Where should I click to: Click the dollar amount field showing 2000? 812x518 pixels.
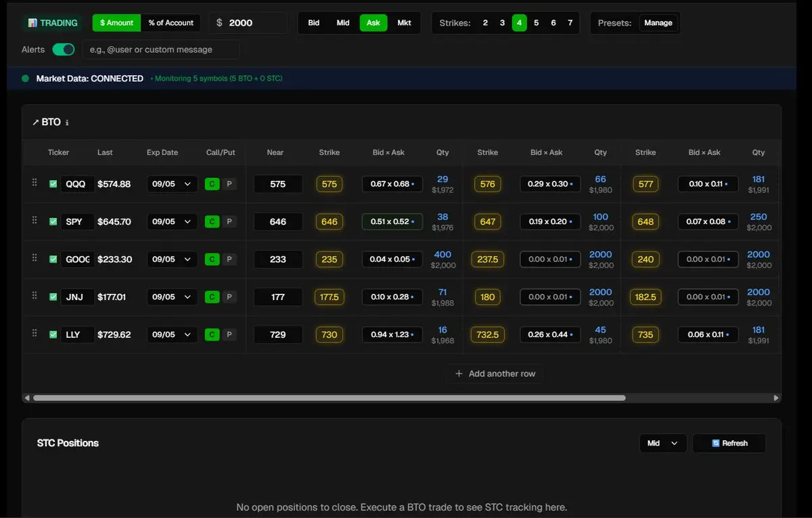pos(248,23)
